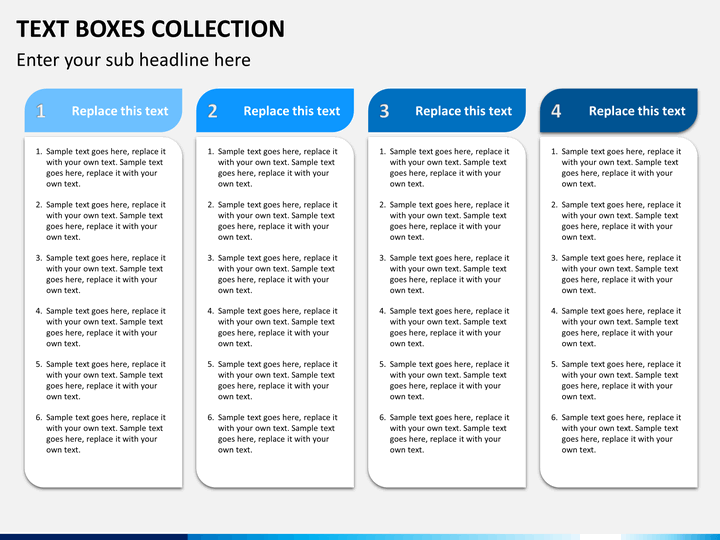This screenshot has width=720, height=540.
Task: Click list item 1 in the third column
Action: [444, 168]
